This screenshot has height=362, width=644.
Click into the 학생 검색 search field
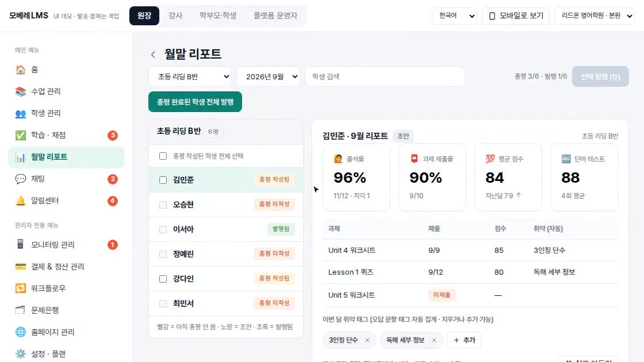385,77
